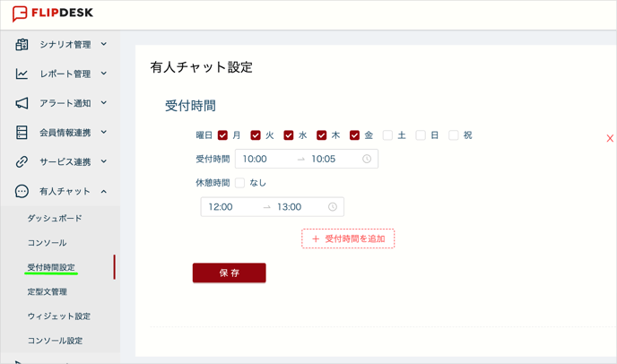The image size is (617, 364).
Task: Click the アラート通知 menu label
Action: pyautogui.click(x=65, y=103)
